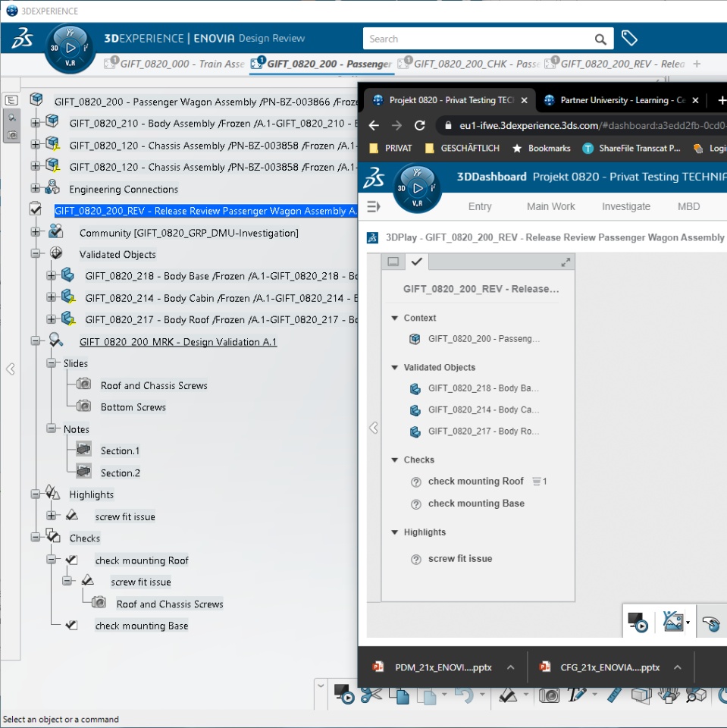Click the check icon beside GIFT_0820_200_REV tree row
Screen dimensions: 727x728
(x=36, y=210)
